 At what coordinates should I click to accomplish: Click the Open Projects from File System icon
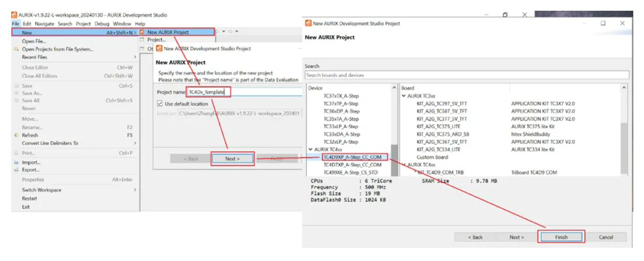point(16,50)
